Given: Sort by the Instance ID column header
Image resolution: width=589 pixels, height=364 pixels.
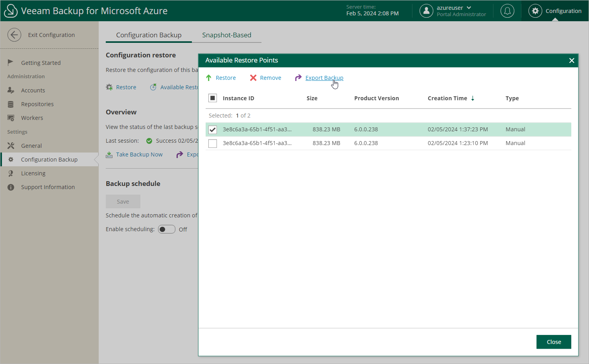Looking at the screenshot, I should click(238, 98).
